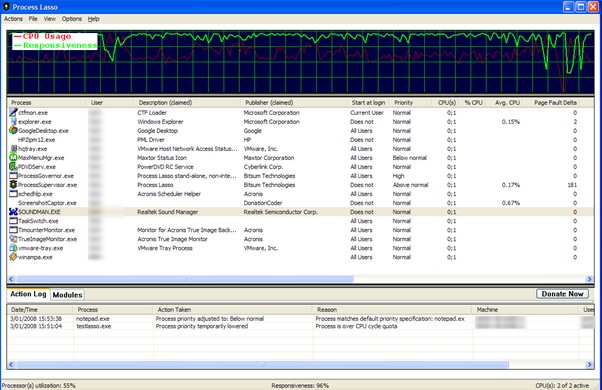
Task: Click the action log scroll right arrow
Action: 589,364
